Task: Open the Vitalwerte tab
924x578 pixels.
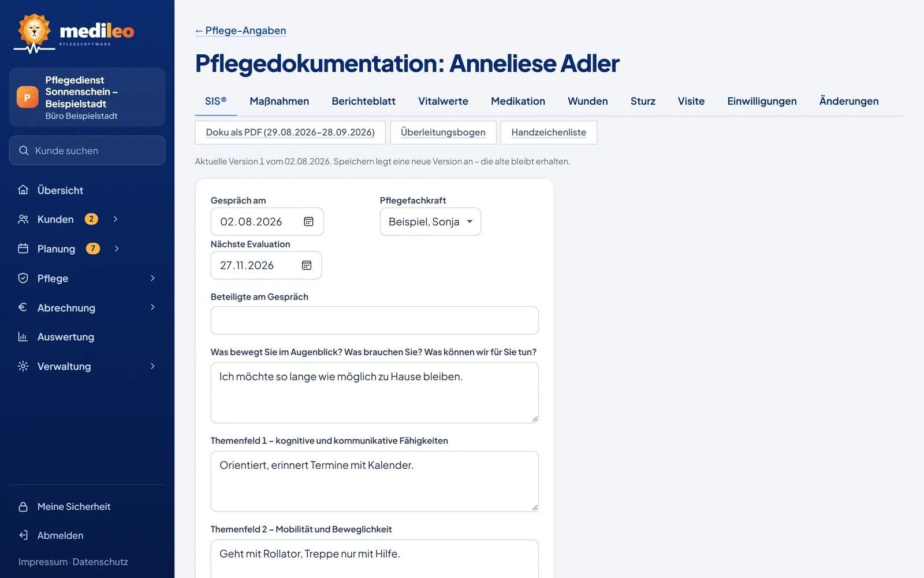Action: [443, 101]
